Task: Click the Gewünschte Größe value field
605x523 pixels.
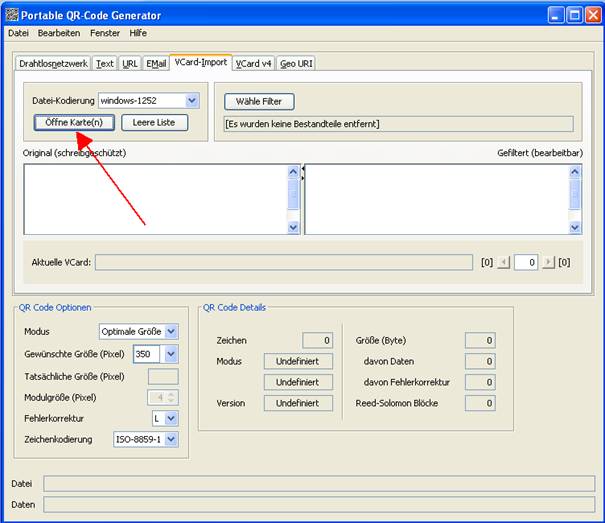Action: pyautogui.click(x=146, y=354)
